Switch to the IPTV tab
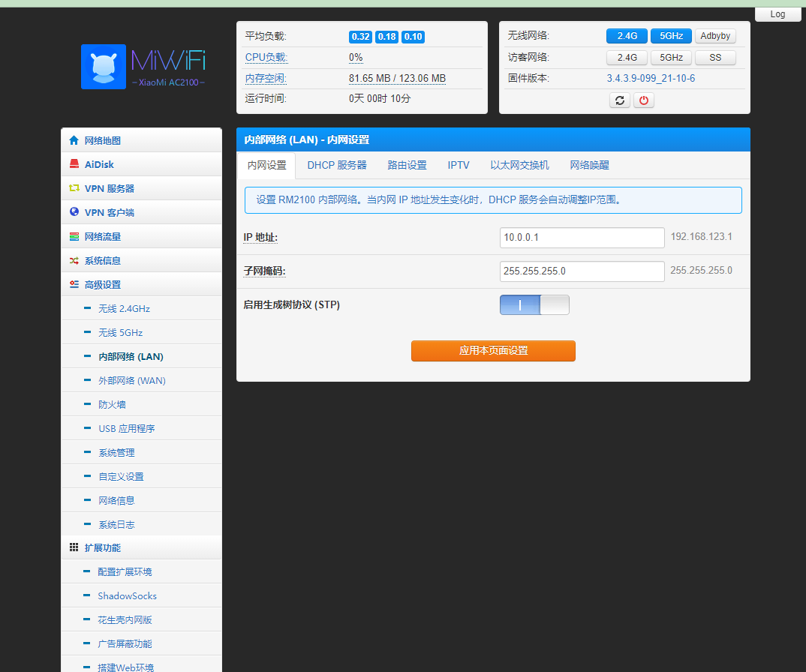Image resolution: width=806 pixels, height=672 pixels. (x=459, y=165)
